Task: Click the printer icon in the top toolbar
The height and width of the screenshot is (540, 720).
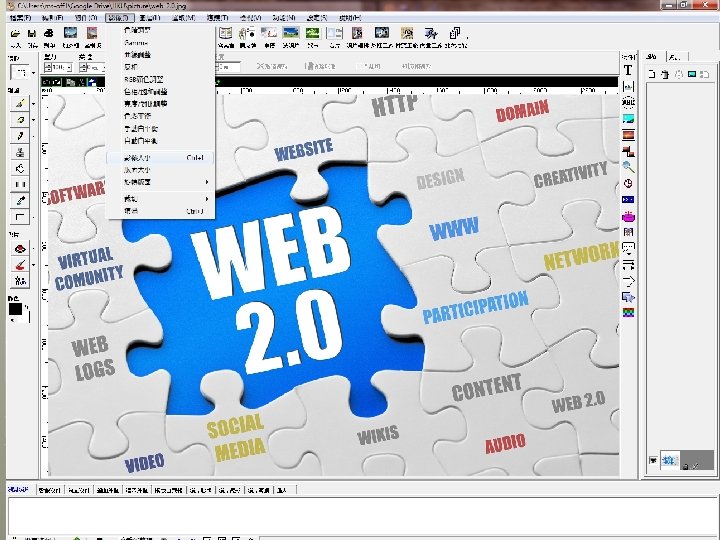Action: pyautogui.click(x=49, y=34)
